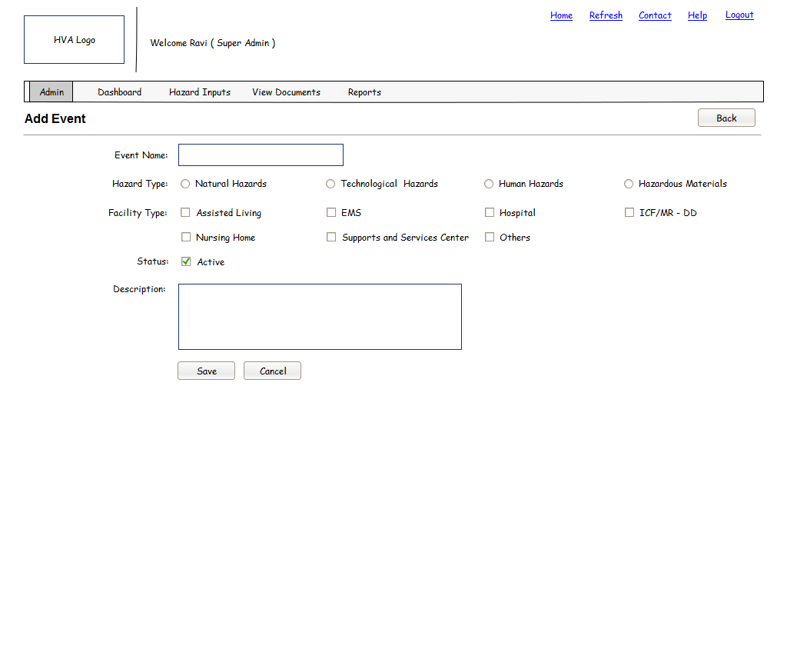Uncheck the Active status checkbox
The image size is (787, 672).
click(x=186, y=262)
